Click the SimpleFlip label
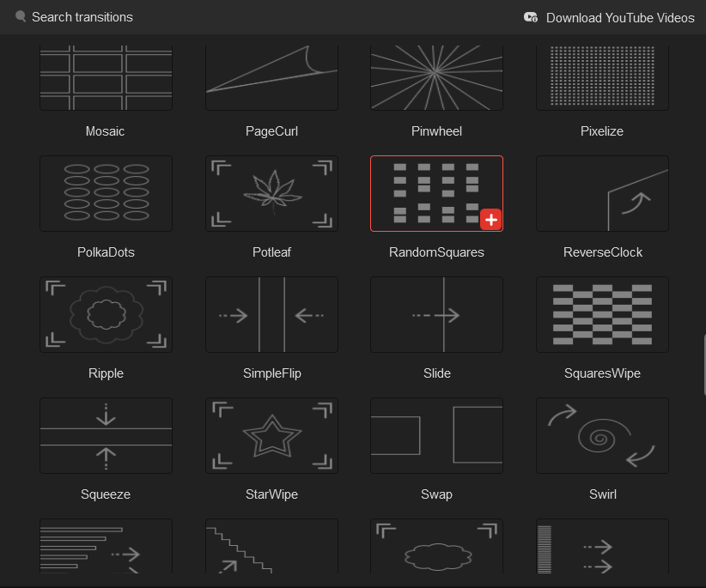The width and height of the screenshot is (706, 588). click(x=272, y=373)
